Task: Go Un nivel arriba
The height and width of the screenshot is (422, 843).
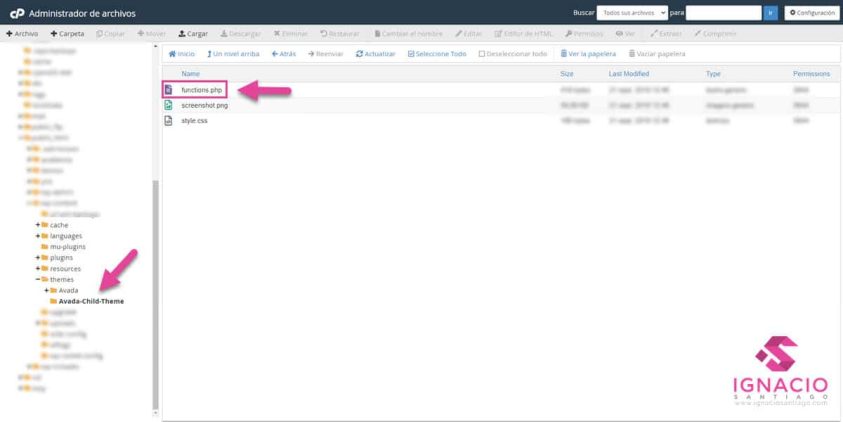Action: (x=233, y=54)
